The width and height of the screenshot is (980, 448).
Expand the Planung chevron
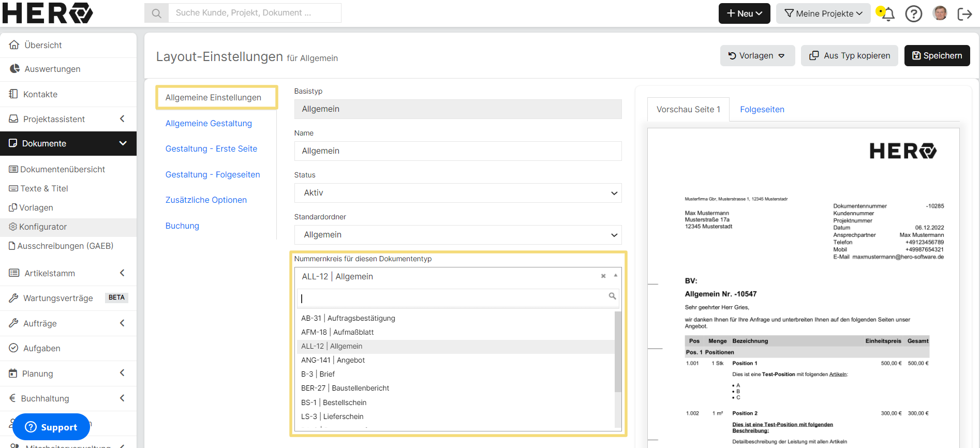tap(122, 373)
